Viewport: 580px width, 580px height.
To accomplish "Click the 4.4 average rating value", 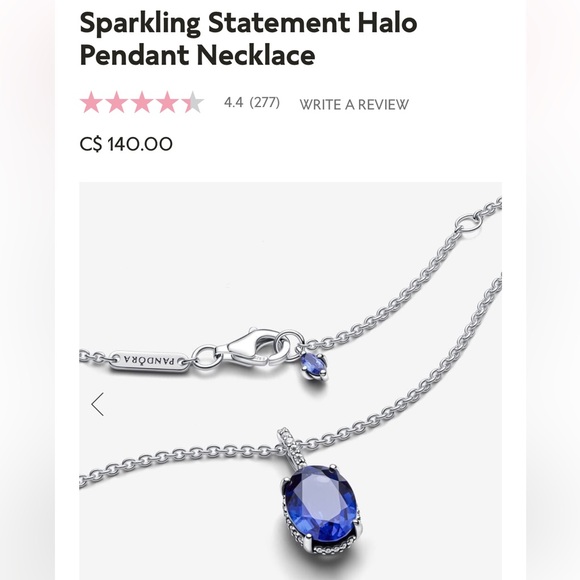I will [x=233, y=102].
